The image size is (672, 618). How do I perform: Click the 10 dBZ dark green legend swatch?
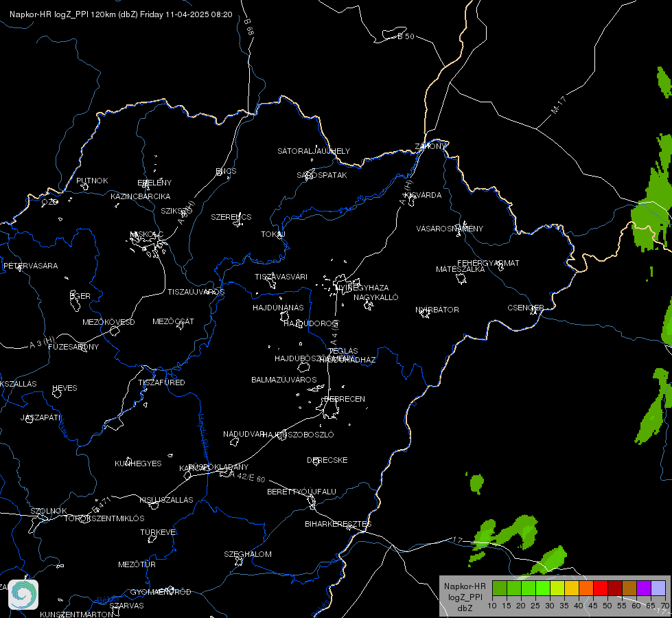[x=499, y=588]
